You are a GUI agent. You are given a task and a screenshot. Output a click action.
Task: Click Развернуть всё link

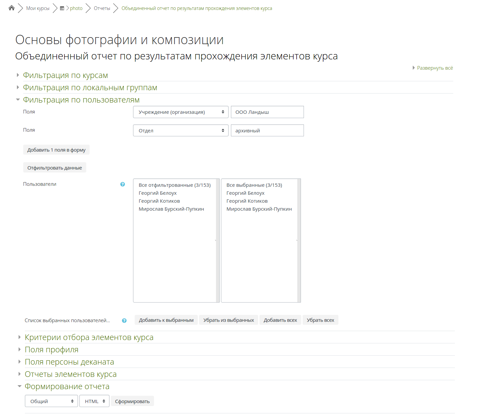(435, 68)
